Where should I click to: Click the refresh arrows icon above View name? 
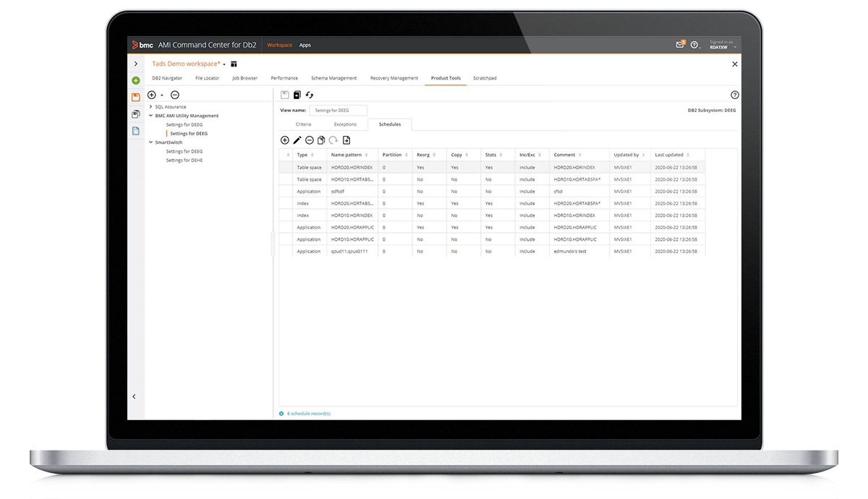coord(310,95)
